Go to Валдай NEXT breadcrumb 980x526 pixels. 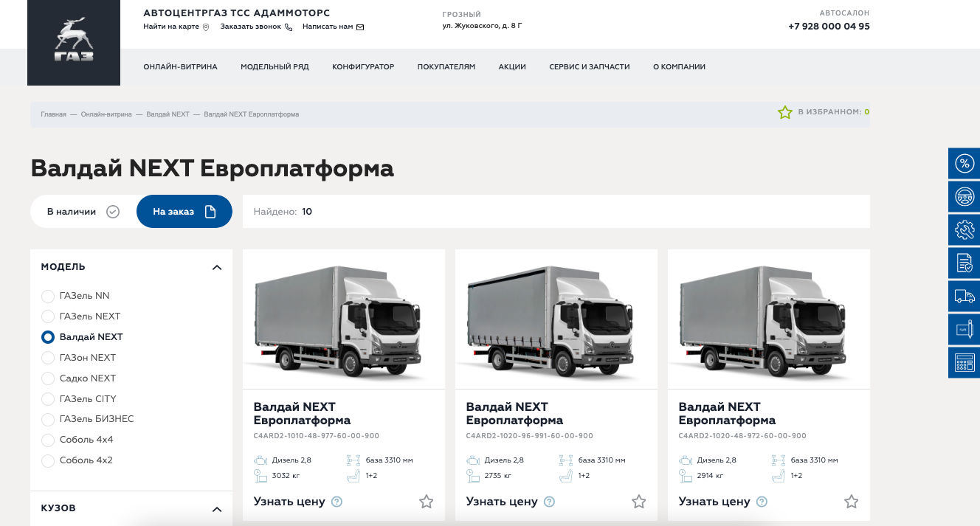[168, 114]
